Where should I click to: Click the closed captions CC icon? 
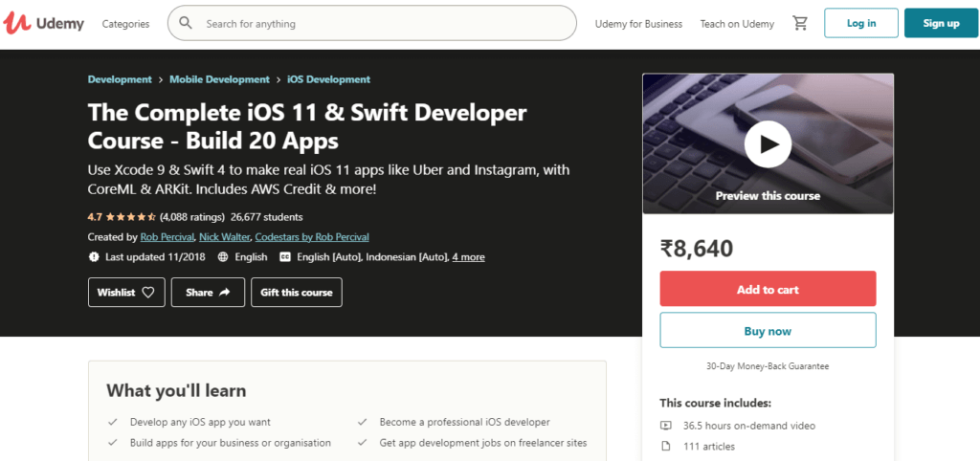[285, 256]
